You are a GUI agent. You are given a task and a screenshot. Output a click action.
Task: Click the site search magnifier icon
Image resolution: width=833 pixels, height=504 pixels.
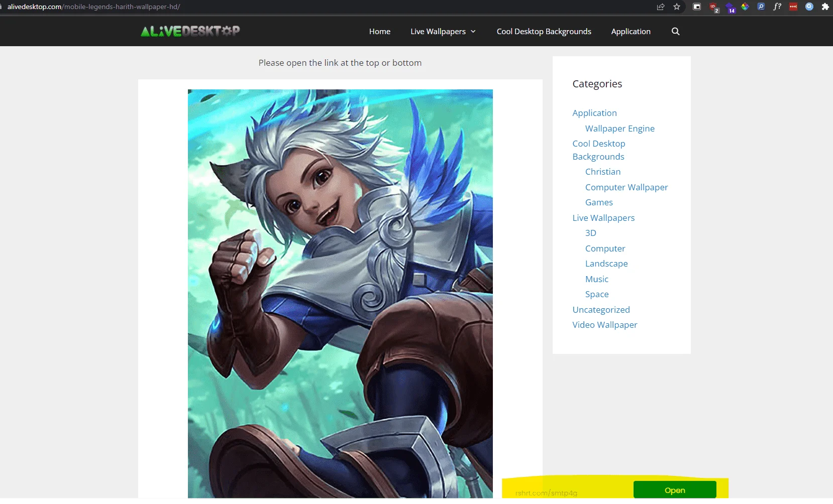(676, 31)
